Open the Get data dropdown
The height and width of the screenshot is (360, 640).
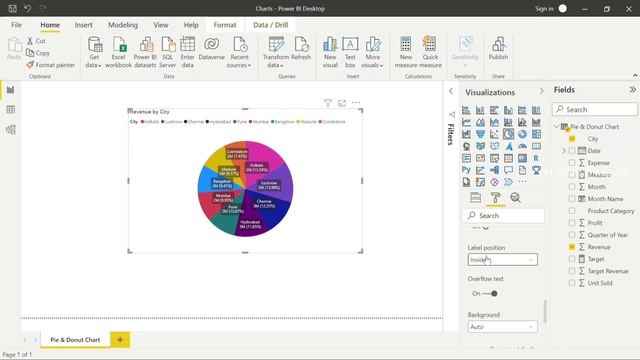(94, 52)
